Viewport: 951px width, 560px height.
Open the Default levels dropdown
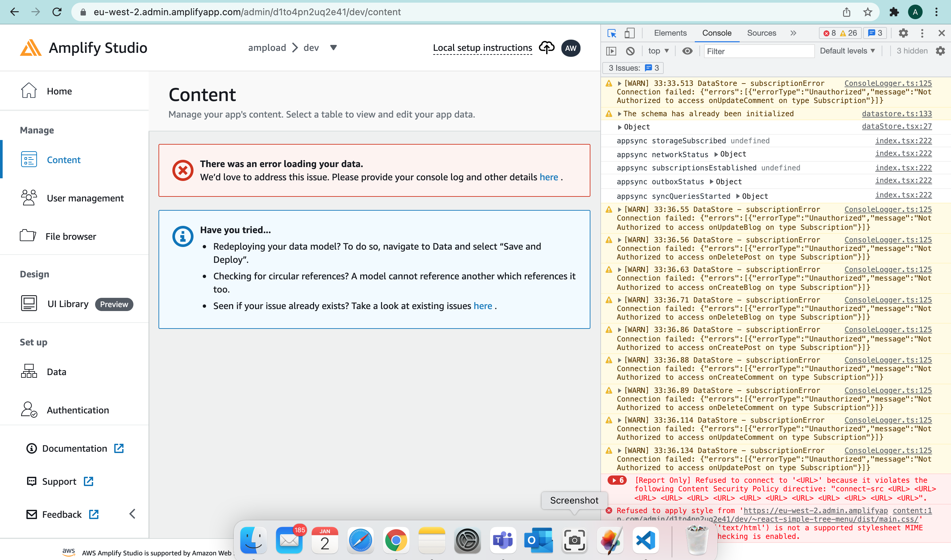point(847,51)
